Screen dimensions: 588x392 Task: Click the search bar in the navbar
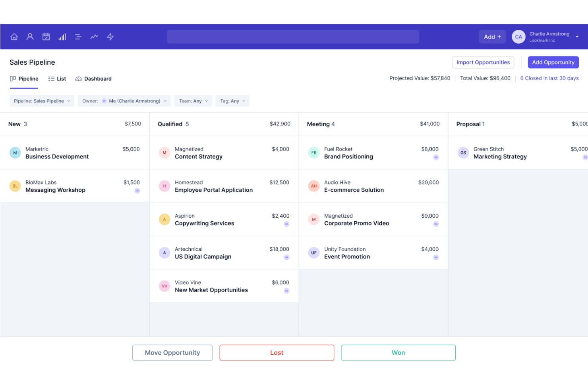pyautogui.click(x=293, y=37)
